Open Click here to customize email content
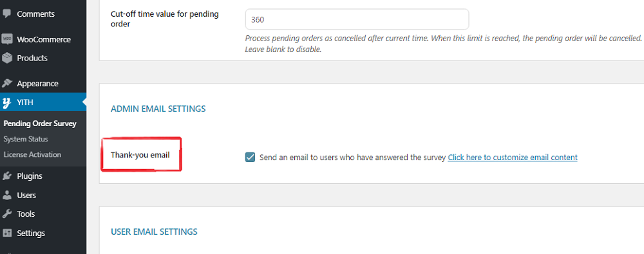Viewport: 644px width, 254px height. point(513,157)
